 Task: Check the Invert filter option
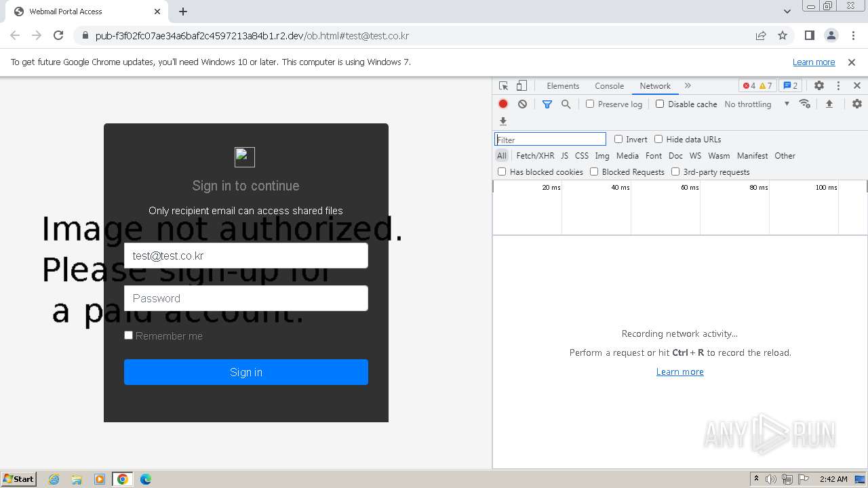(x=618, y=139)
